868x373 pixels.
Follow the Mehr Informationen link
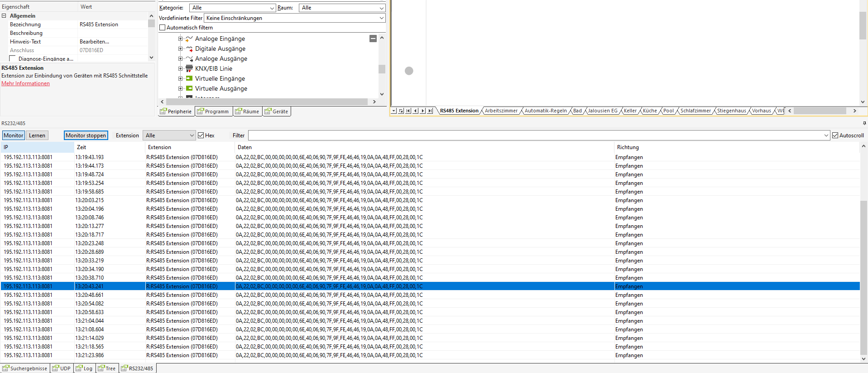[25, 83]
